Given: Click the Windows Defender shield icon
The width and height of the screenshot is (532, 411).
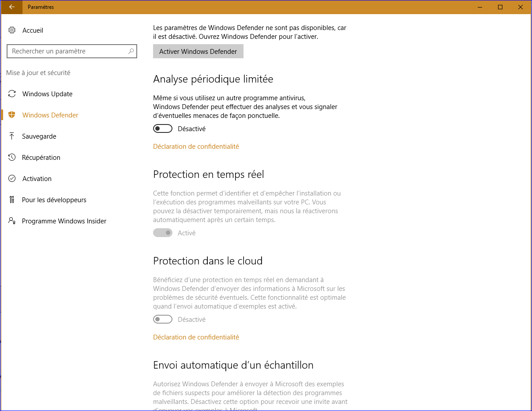Looking at the screenshot, I should click(12, 115).
